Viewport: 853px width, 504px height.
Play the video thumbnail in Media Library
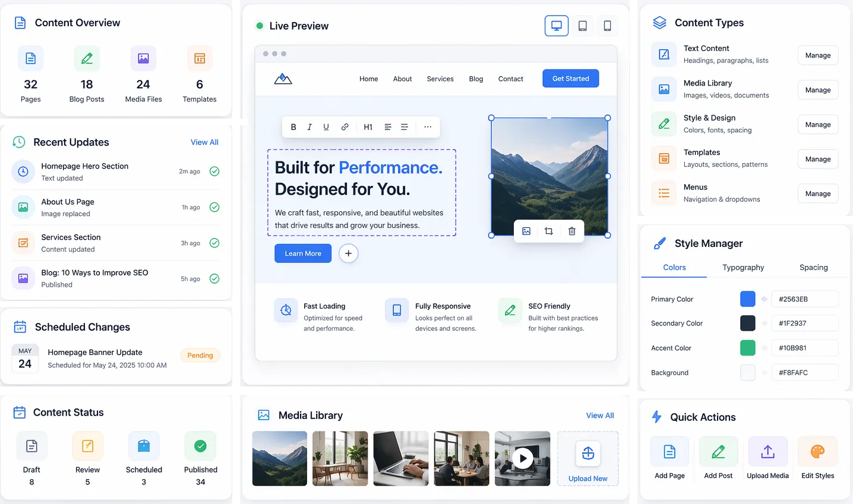pyautogui.click(x=523, y=458)
